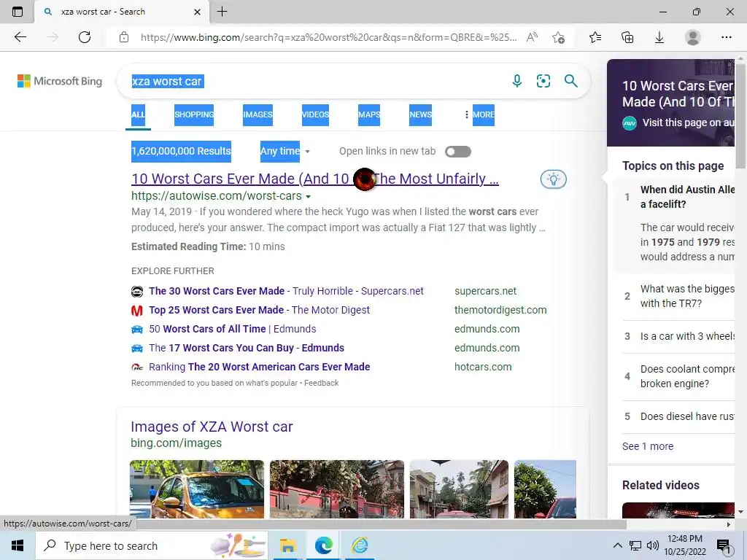Open Read aloud in address bar
Screen dimensions: 747x560
532,37
